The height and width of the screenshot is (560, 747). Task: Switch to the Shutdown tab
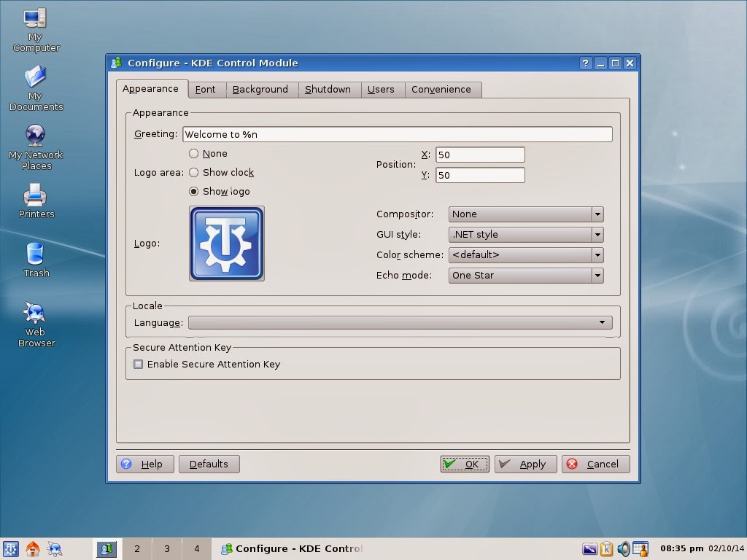coord(329,89)
